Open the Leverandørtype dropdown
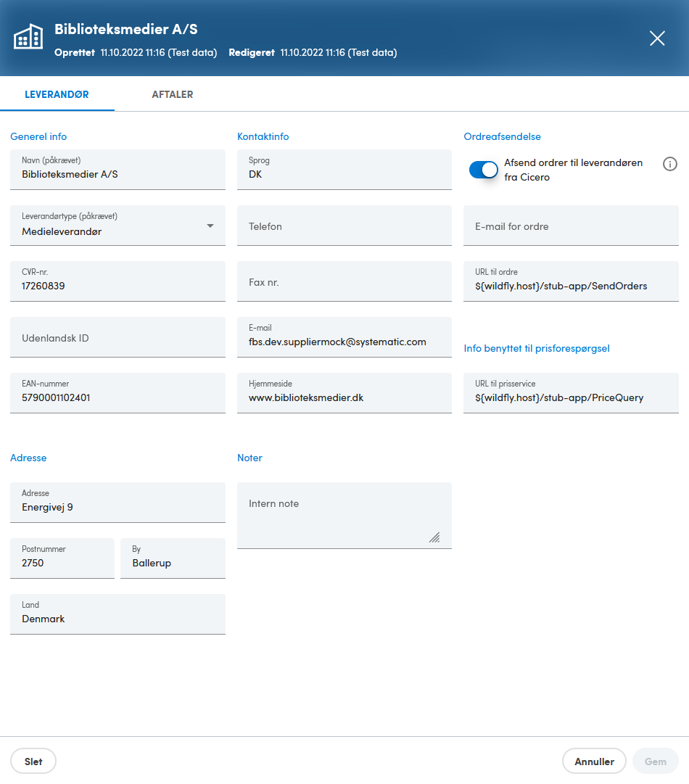This screenshot has width=689, height=784. coord(117,226)
